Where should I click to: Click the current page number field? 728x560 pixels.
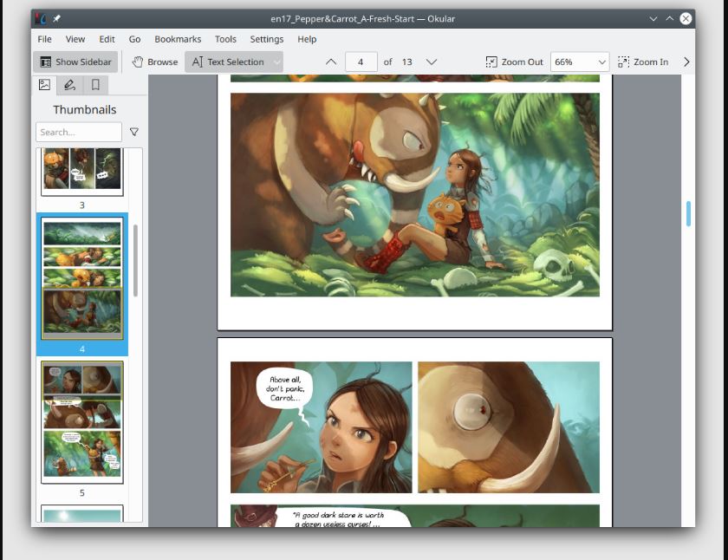tap(361, 62)
